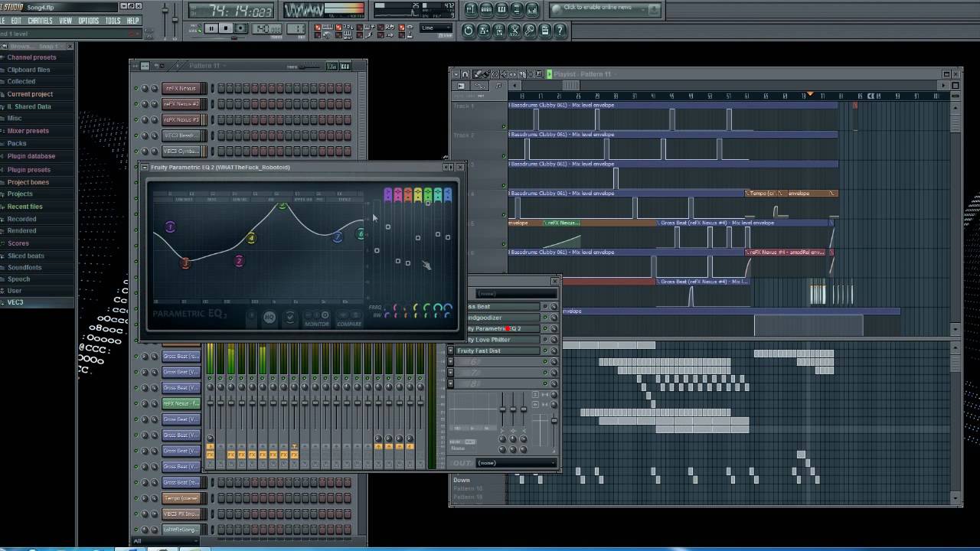Open the HELP menu
Viewport: 980px width, 551px height.
click(x=133, y=21)
